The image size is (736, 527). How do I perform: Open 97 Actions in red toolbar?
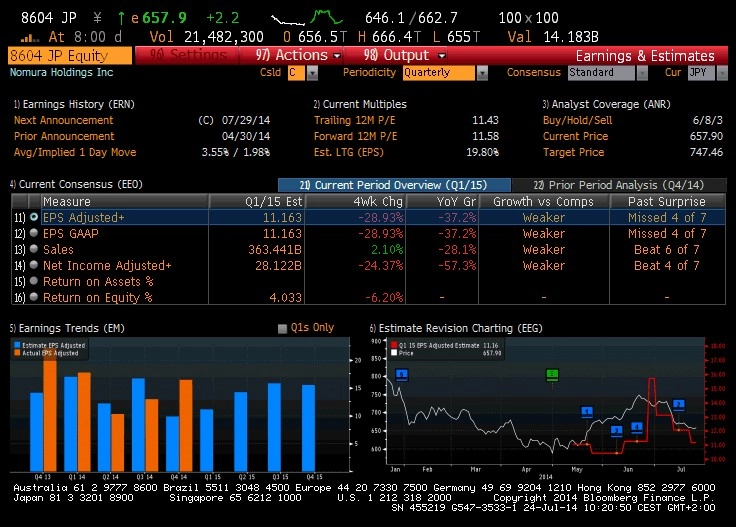(x=291, y=55)
